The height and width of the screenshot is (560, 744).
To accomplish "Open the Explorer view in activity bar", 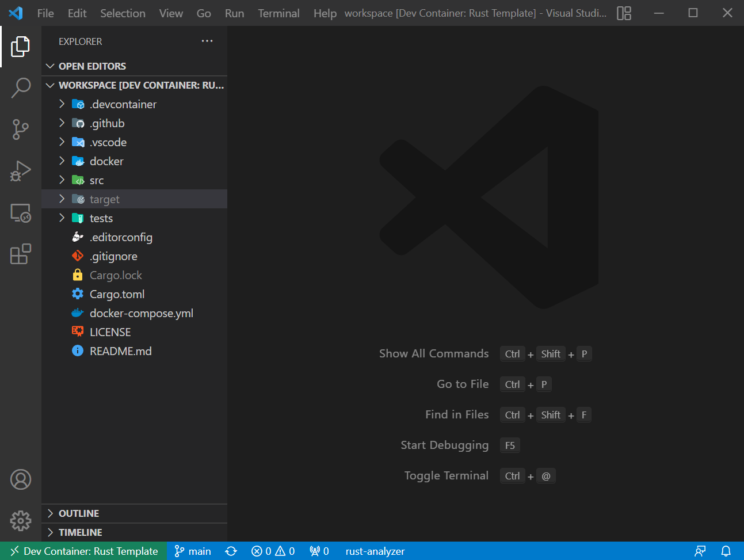I will 21,47.
